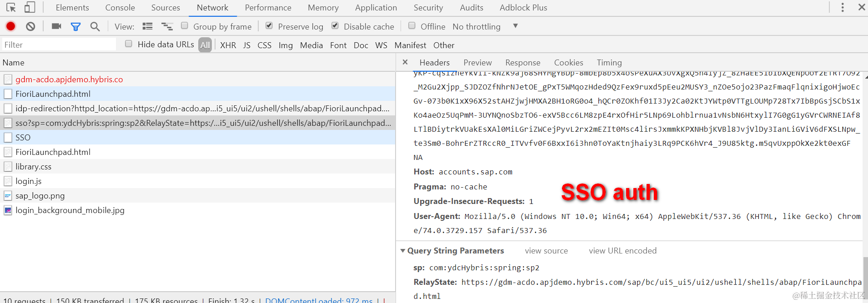Go to the Performance tab
The image size is (868, 303).
click(268, 8)
